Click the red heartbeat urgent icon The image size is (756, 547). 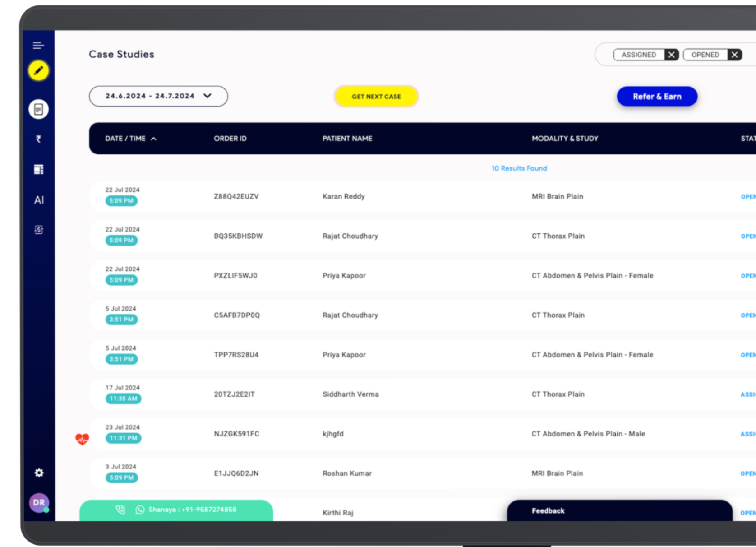point(82,439)
